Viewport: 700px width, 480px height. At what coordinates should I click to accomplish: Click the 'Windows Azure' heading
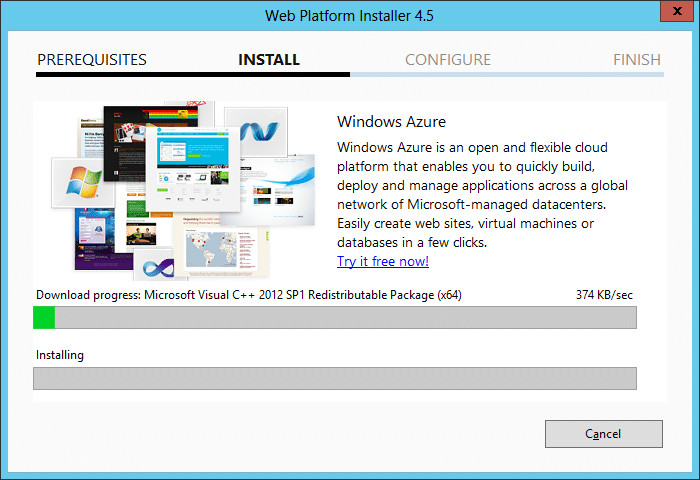[x=391, y=121]
